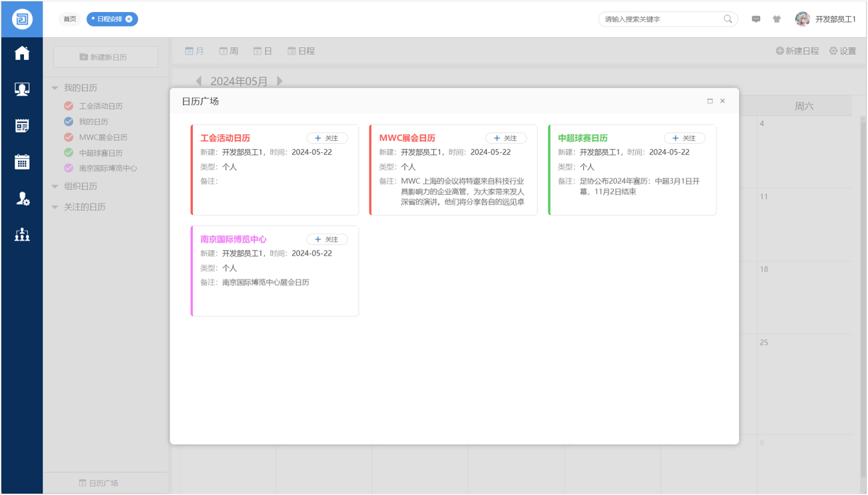This screenshot has width=868, height=495.
Task: Open the calendar grid icon in sidebar
Action: (22, 162)
